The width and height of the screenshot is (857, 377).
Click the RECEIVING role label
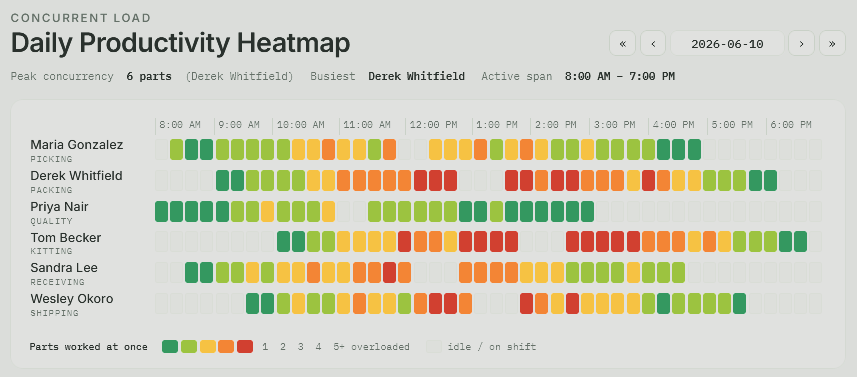pyautogui.click(x=57, y=282)
